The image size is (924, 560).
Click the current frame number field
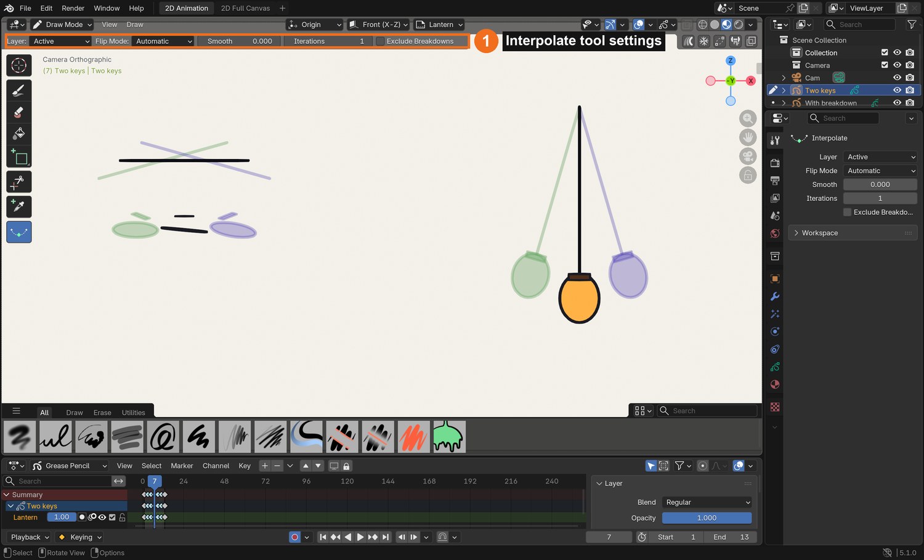coord(609,537)
